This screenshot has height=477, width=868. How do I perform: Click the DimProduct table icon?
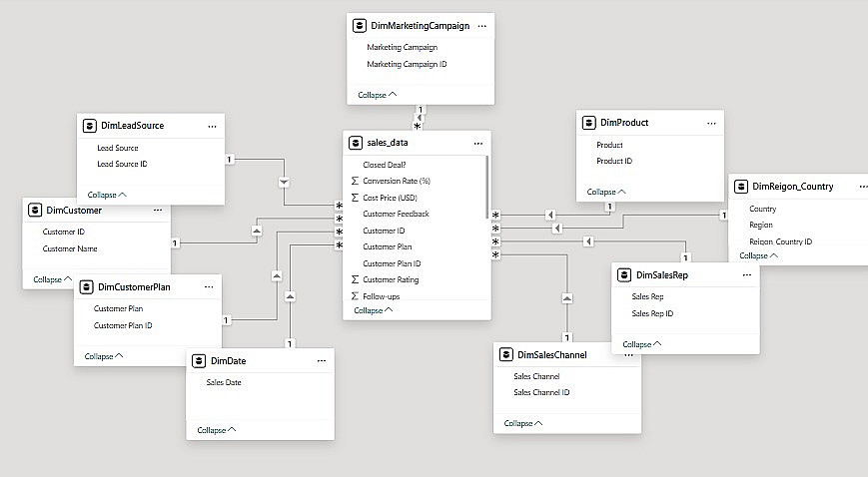pos(588,123)
